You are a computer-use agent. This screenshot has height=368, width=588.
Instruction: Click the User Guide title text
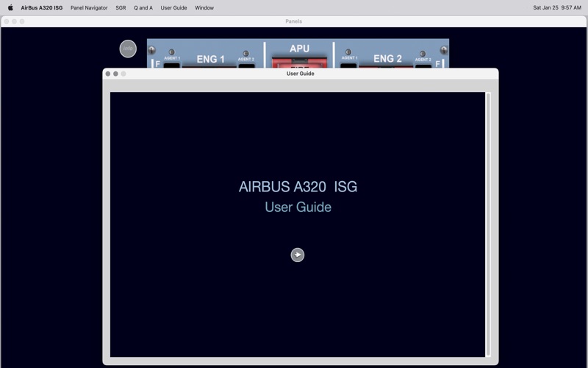[x=300, y=74]
